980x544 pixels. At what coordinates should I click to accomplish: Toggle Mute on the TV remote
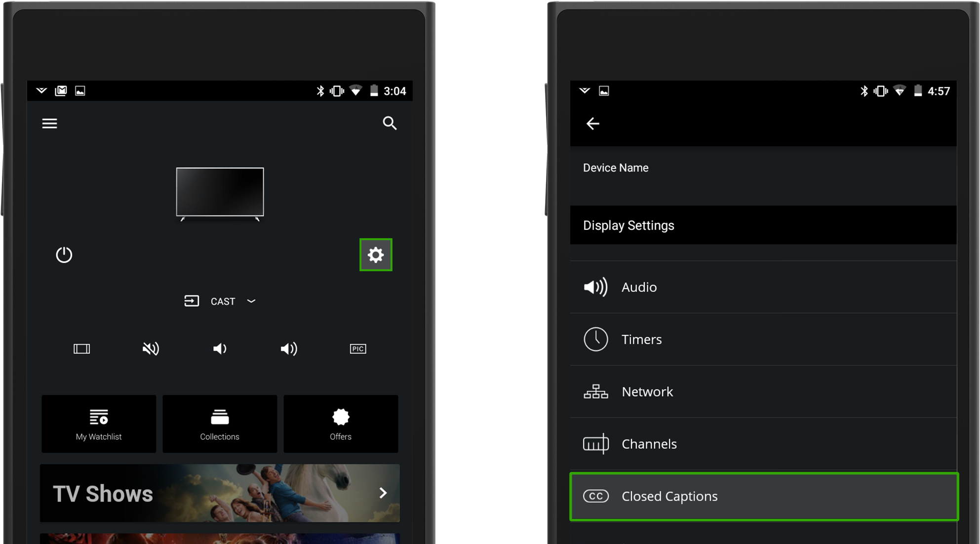pyautogui.click(x=151, y=349)
